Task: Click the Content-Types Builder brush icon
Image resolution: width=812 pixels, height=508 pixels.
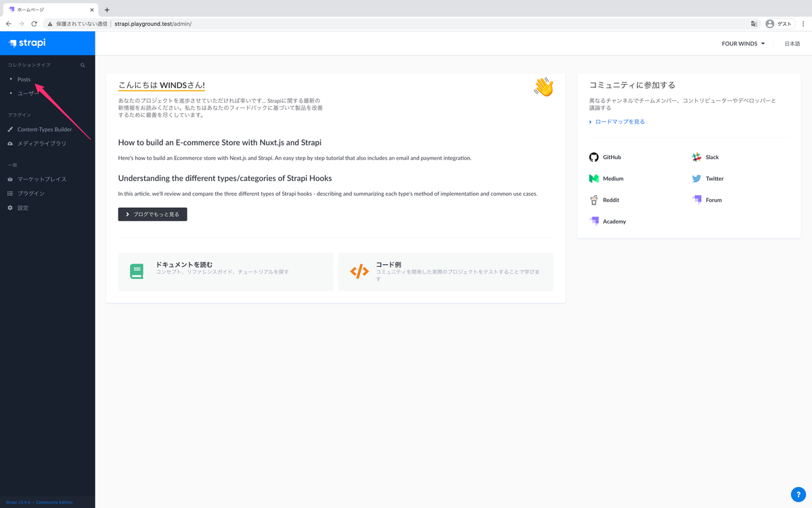Action: [10, 129]
